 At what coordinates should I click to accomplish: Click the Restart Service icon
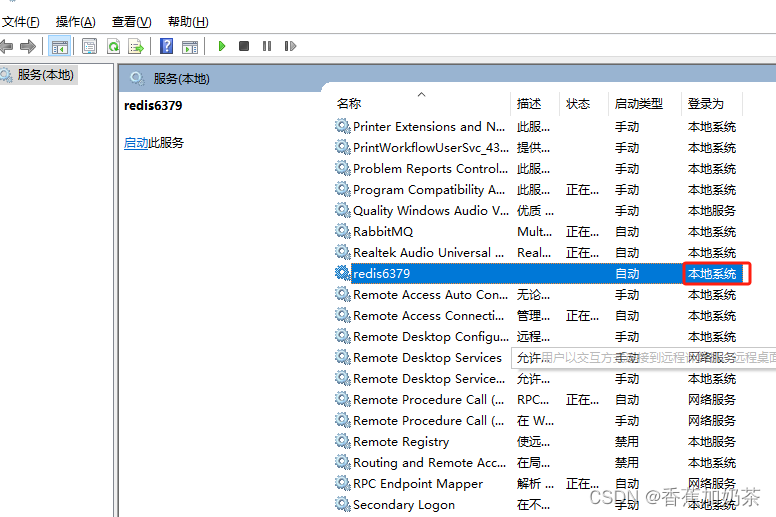coord(290,46)
